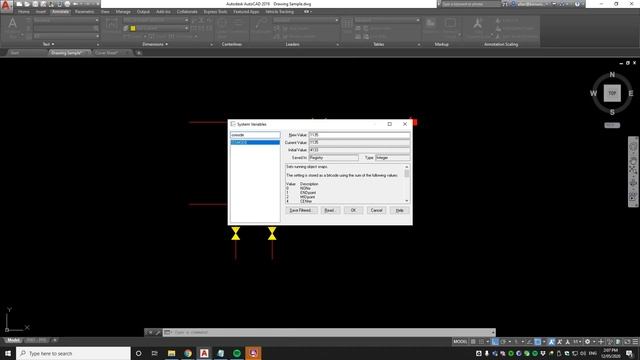This screenshot has width=640, height=360.
Task: Click the Windows Start button
Action: [x=8, y=353]
